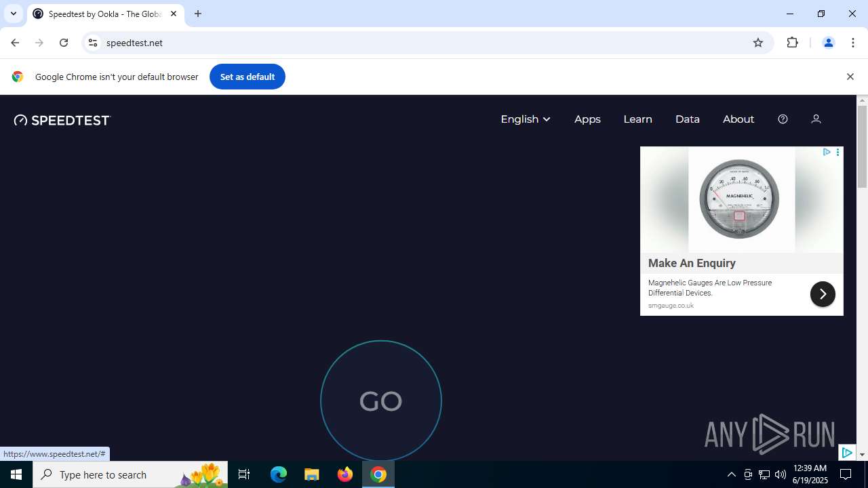Click the AdChoices icon on the ad
Screen dimensions: 868x488
(827, 152)
